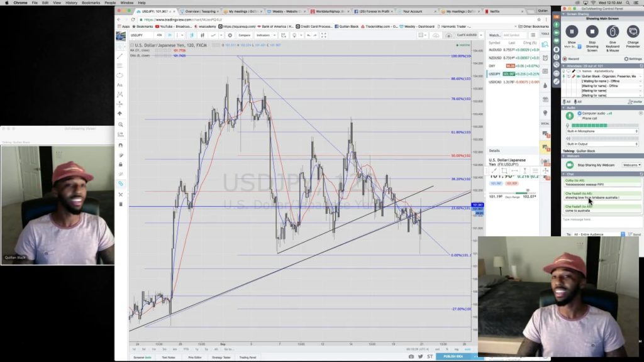Open the Pine Editor tab

tap(195, 358)
